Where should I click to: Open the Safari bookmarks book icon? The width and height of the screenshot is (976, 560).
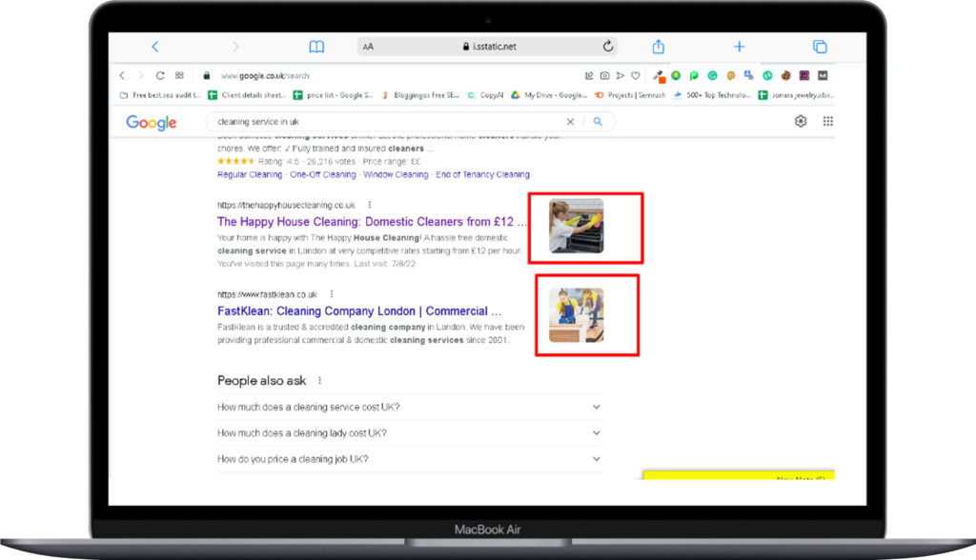tap(316, 47)
